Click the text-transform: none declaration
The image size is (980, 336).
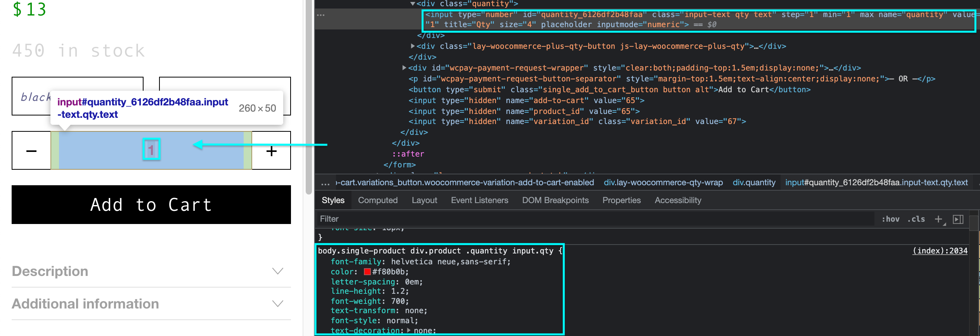pyautogui.click(x=379, y=310)
